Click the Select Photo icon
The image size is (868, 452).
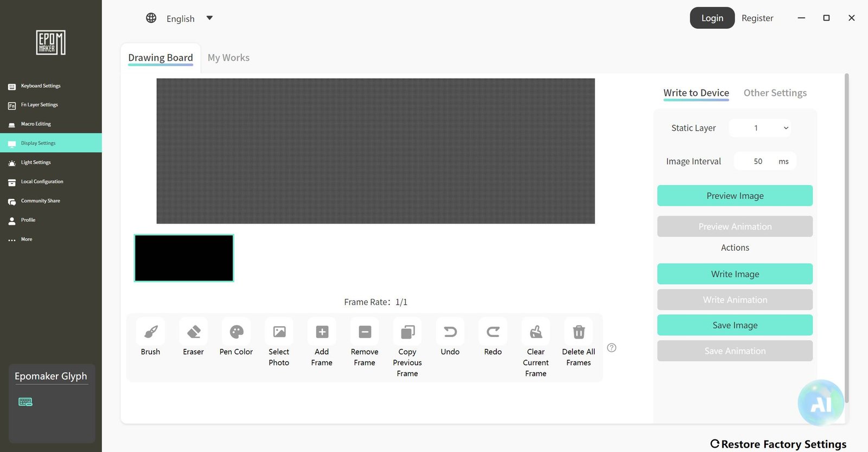279,332
